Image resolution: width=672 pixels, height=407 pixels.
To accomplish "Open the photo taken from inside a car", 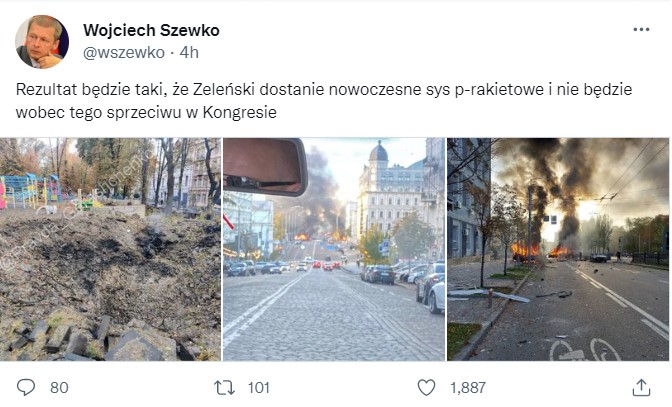I will pos(334,249).
